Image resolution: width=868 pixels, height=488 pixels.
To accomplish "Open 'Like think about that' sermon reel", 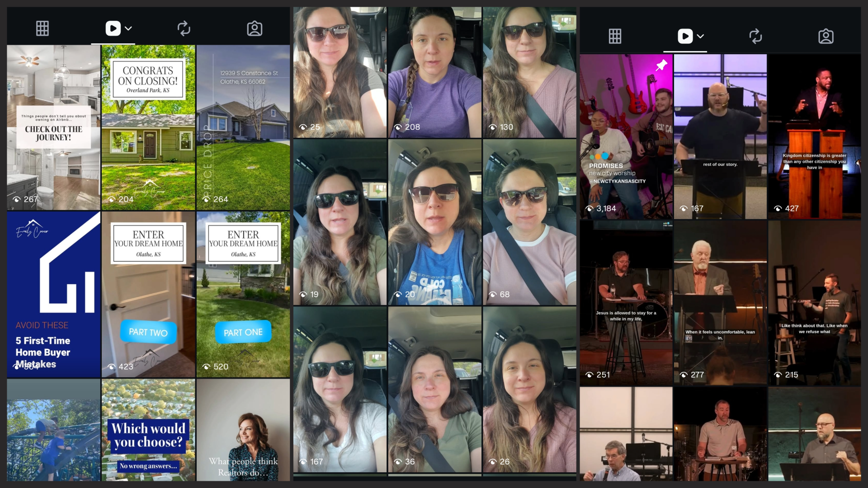I will tap(815, 303).
